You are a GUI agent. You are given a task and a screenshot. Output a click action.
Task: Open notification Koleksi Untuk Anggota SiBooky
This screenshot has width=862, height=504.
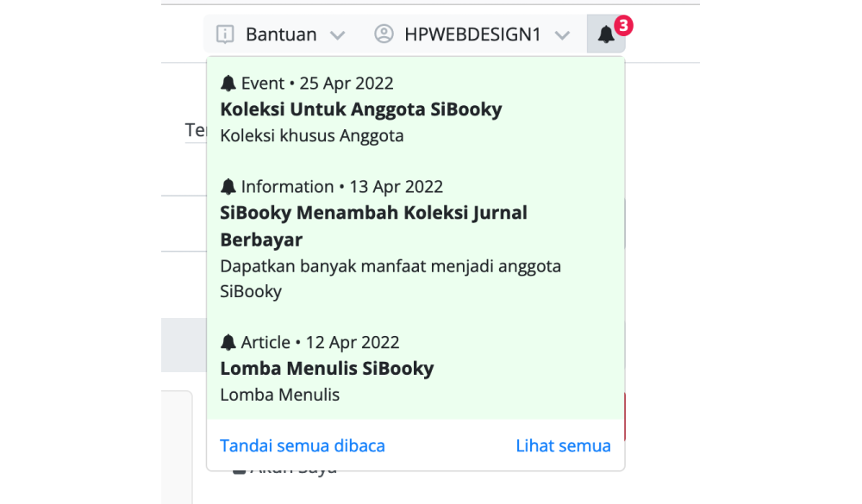(360, 109)
